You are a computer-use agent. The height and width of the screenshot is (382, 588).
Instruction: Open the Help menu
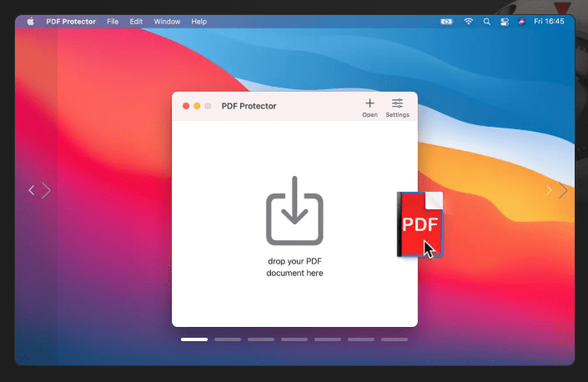click(x=199, y=22)
